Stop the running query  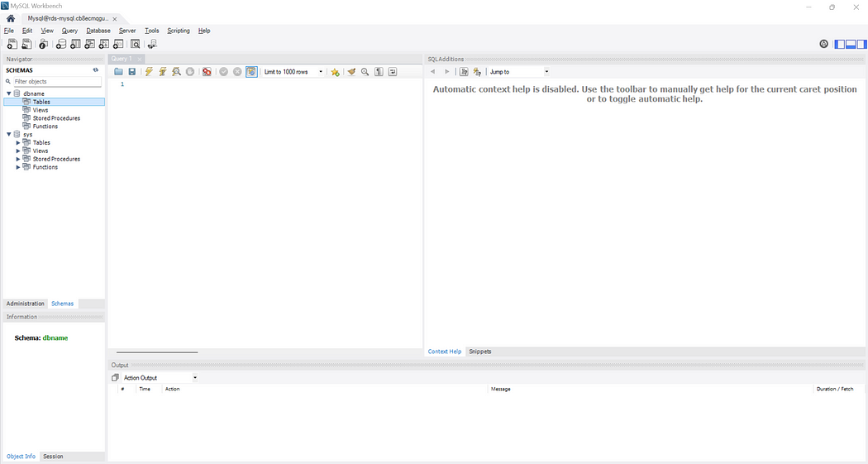[190, 72]
